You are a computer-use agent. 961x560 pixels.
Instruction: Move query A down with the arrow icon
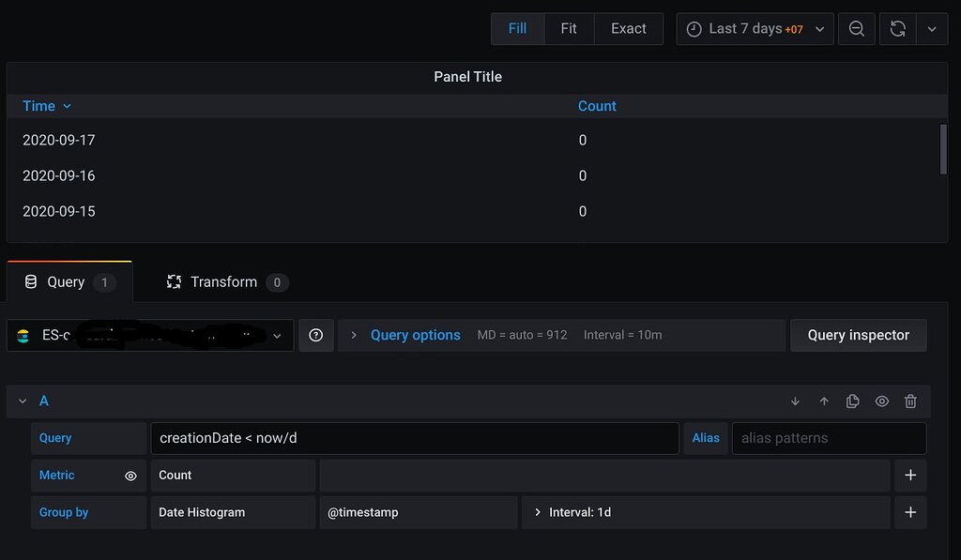point(794,401)
